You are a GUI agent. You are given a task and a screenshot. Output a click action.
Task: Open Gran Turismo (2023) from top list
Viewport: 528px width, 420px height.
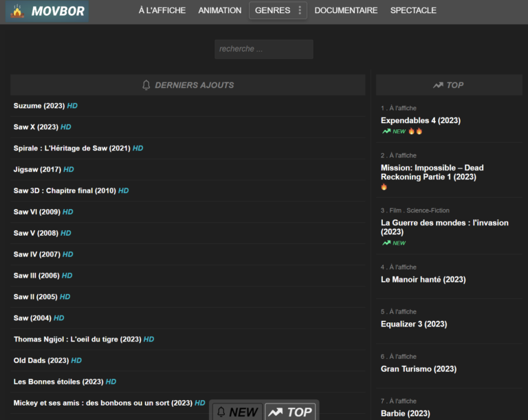[x=418, y=369]
